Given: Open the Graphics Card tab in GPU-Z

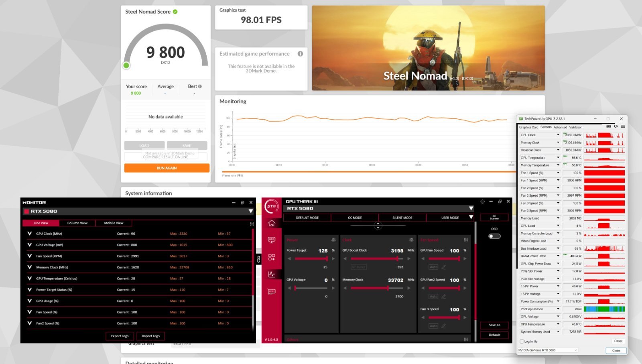Looking at the screenshot, I should (529, 127).
